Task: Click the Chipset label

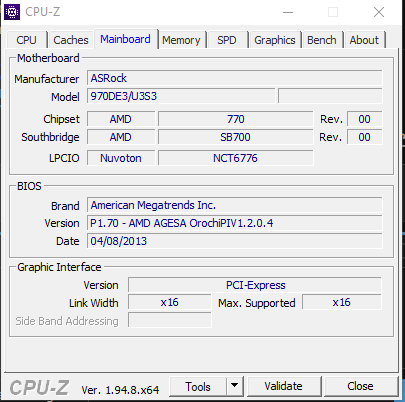Action: (x=61, y=119)
